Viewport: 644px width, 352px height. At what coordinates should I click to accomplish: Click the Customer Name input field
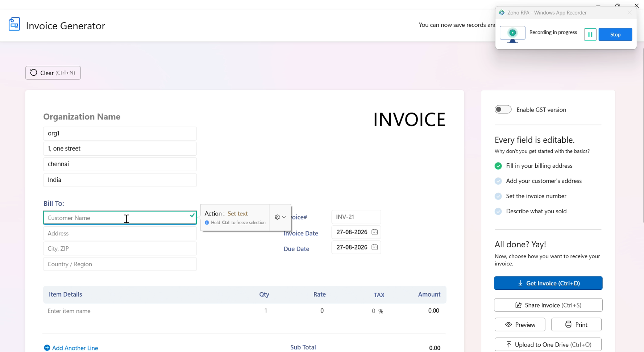120,218
